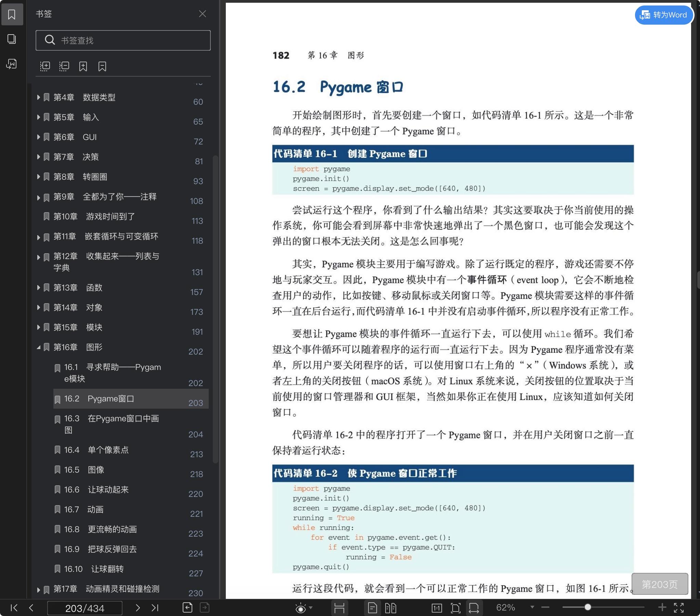Open bookmark 16.3 在Pygame窗口中画图

point(111,424)
